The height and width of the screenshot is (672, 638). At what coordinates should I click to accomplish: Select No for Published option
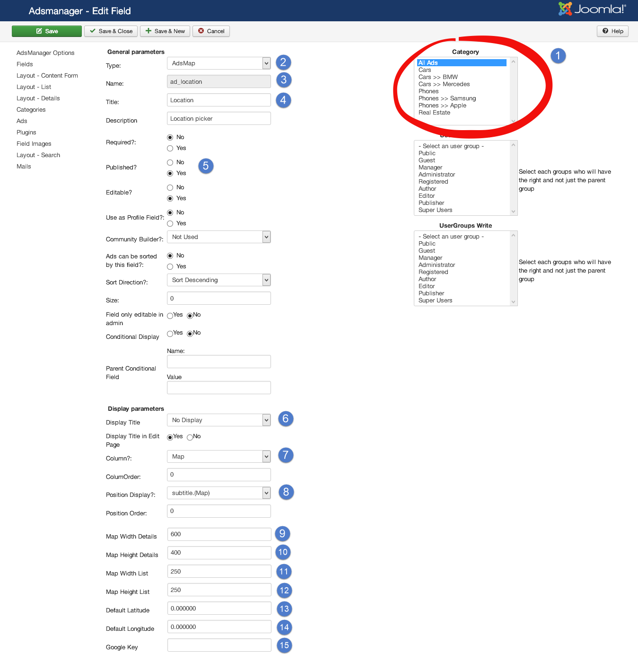(x=170, y=163)
